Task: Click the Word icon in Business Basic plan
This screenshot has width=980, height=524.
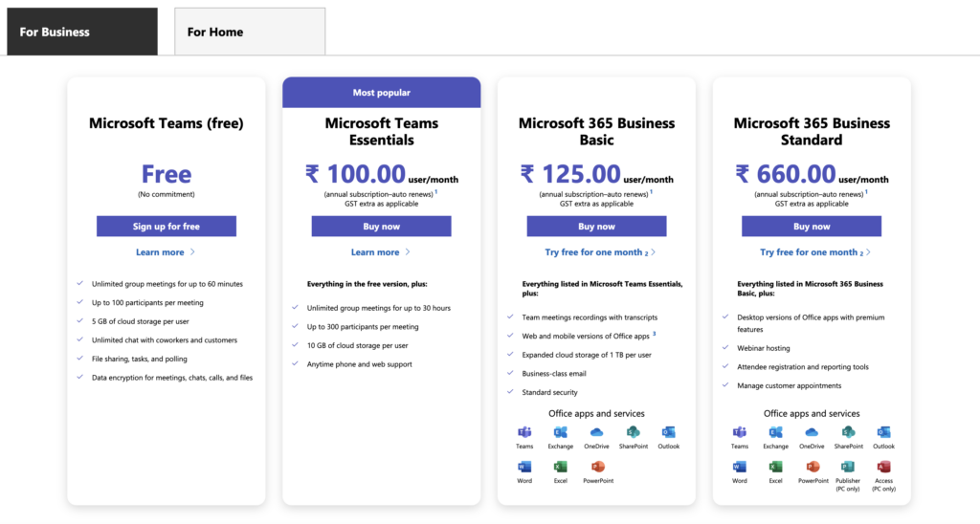Action: (x=524, y=467)
